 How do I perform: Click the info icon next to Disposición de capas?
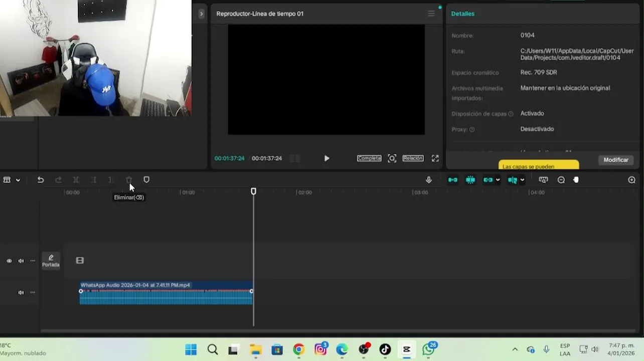click(x=511, y=114)
